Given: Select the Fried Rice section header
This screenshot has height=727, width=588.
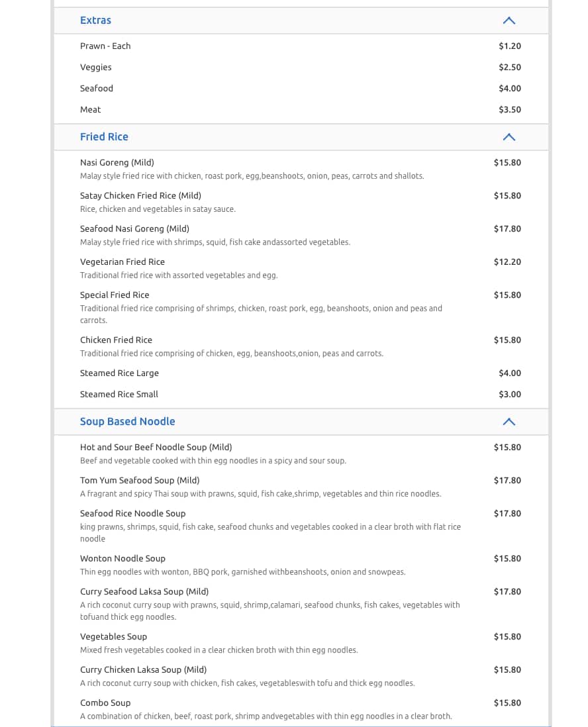Looking at the screenshot, I should click(104, 136).
